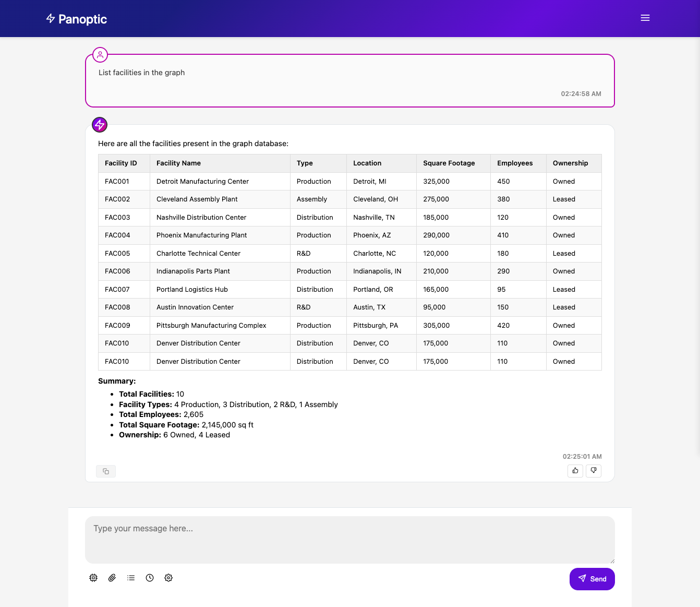Click the Panoptic brand name

(82, 19)
